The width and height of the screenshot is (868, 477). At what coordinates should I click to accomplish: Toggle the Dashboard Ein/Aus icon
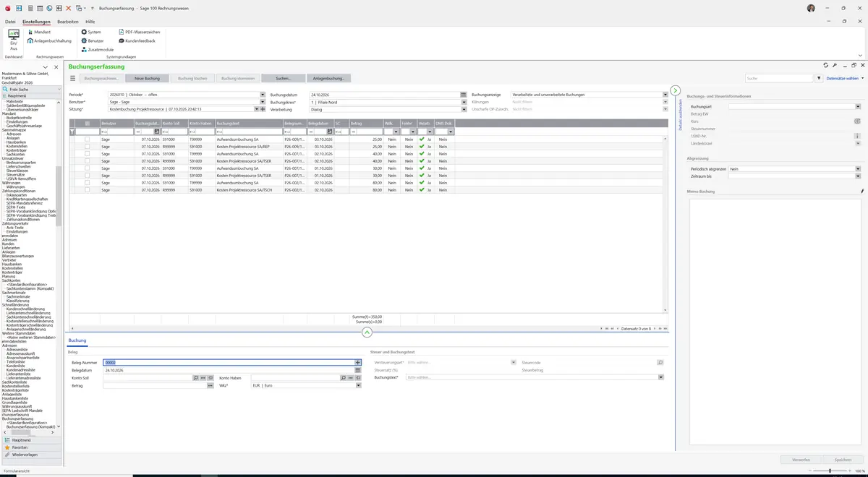click(x=14, y=40)
